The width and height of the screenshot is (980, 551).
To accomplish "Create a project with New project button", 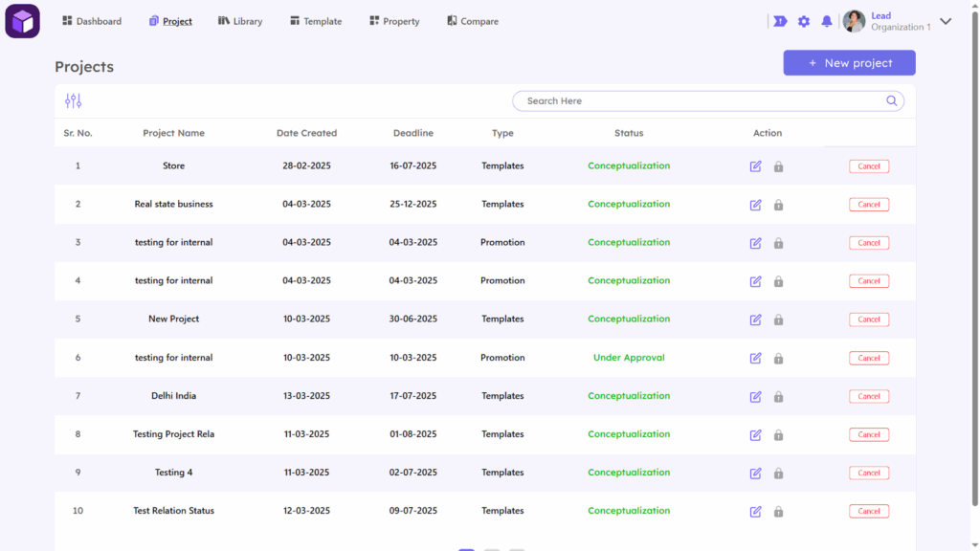I will [849, 63].
